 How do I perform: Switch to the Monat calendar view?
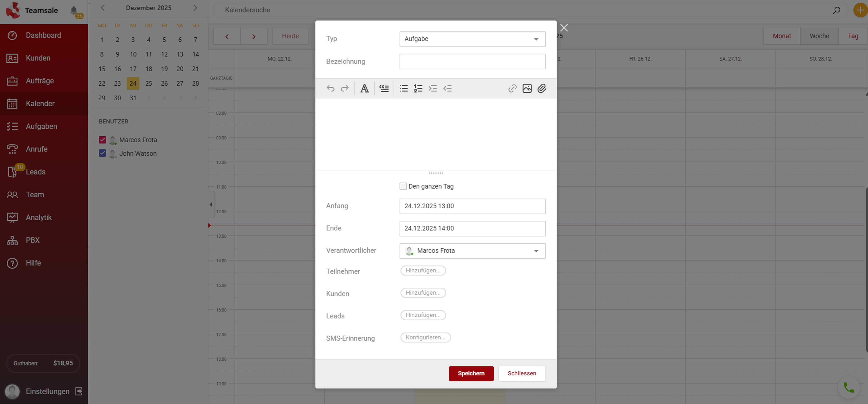781,36
